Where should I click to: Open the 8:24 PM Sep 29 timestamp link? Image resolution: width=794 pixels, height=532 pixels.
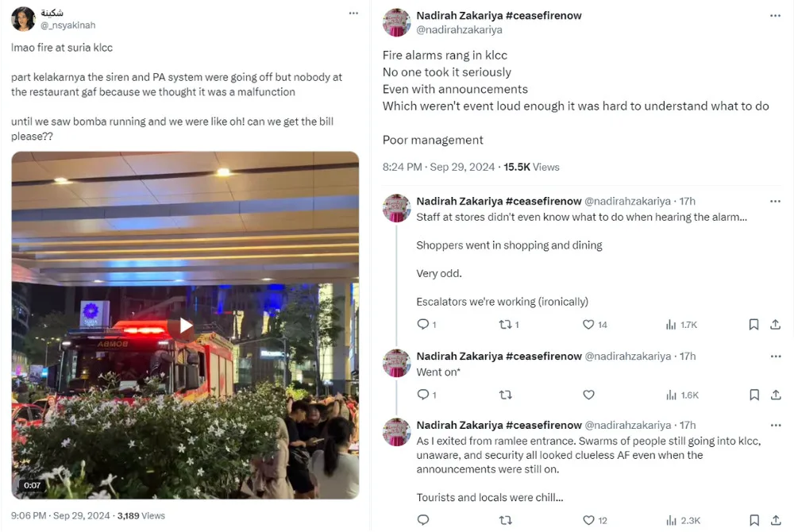(x=437, y=167)
